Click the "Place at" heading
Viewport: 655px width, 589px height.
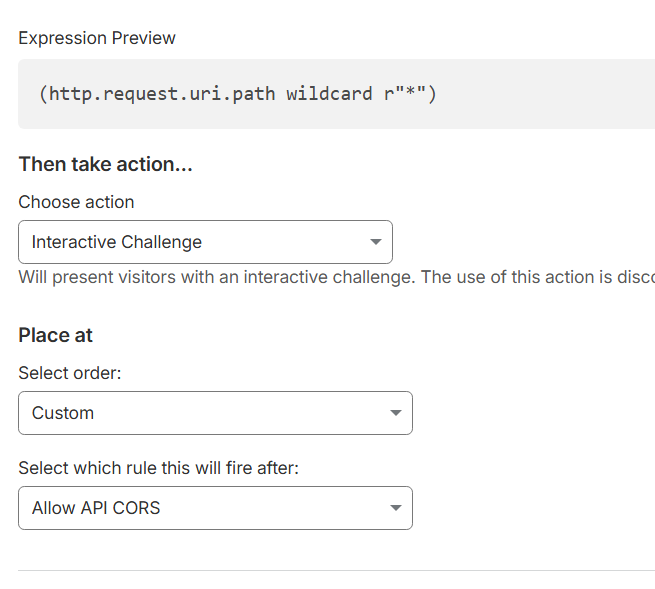tap(55, 335)
